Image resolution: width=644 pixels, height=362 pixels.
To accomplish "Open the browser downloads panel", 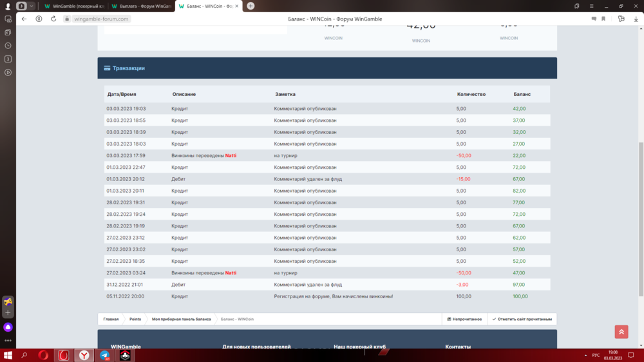I will pyautogui.click(x=636, y=19).
